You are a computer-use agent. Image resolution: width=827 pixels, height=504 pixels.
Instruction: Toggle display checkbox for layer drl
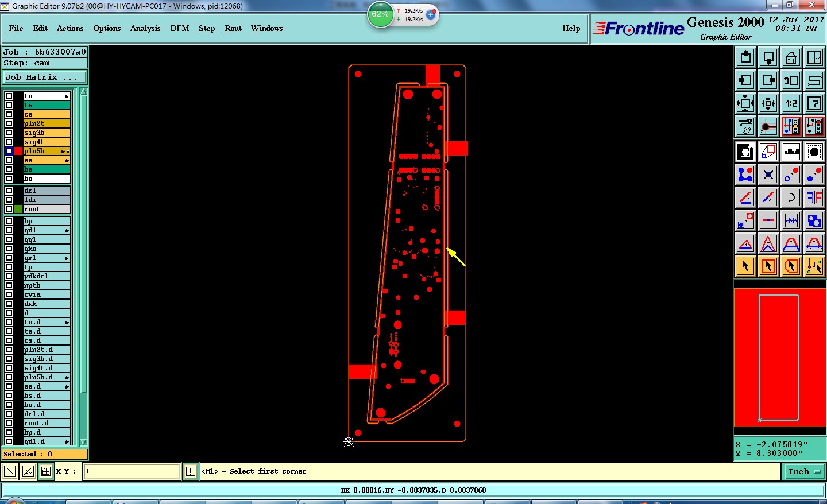(x=9, y=191)
